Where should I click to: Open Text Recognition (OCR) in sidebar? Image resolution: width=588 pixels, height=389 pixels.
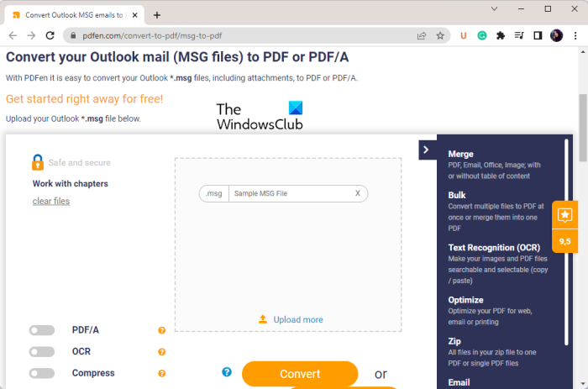(494, 248)
